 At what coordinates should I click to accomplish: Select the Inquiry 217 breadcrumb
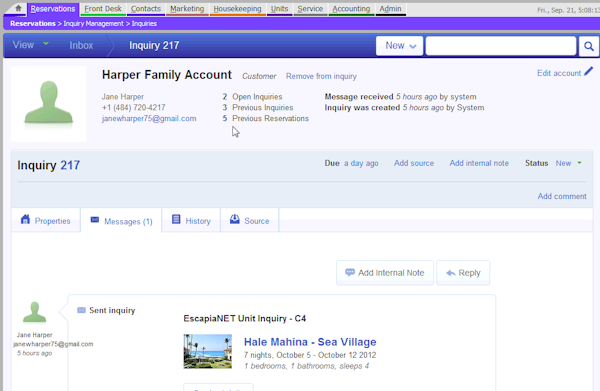(x=154, y=46)
